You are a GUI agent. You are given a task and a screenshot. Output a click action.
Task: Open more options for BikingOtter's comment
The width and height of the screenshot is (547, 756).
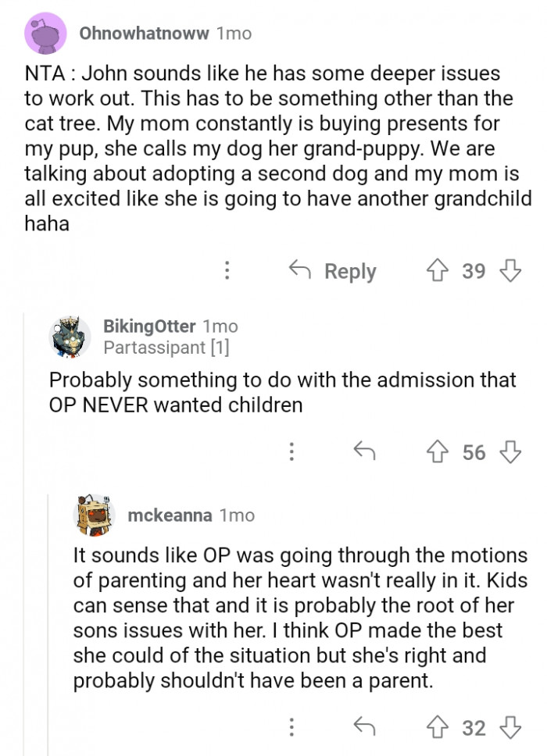(291, 452)
